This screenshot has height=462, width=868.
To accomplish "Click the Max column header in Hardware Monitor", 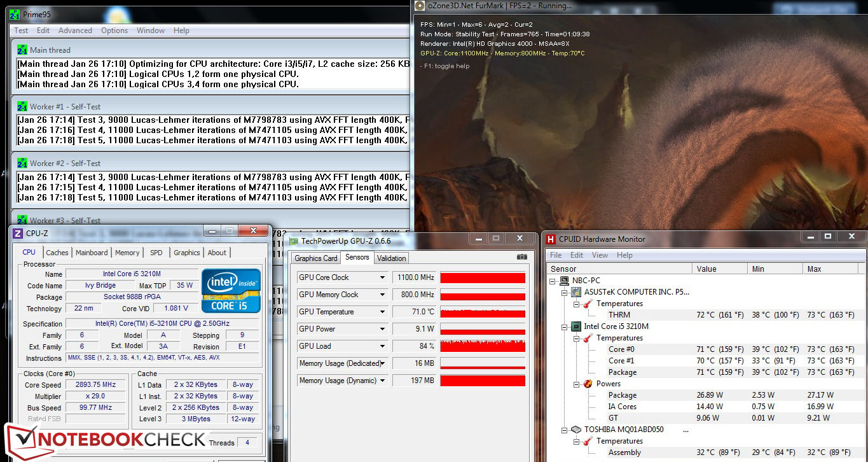I will (x=834, y=269).
